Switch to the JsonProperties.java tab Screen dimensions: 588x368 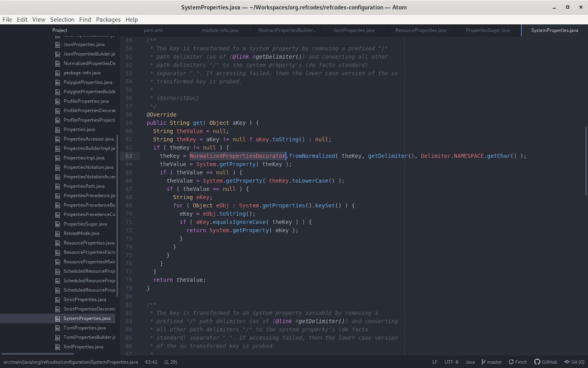pyautogui.click(x=354, y=30)
